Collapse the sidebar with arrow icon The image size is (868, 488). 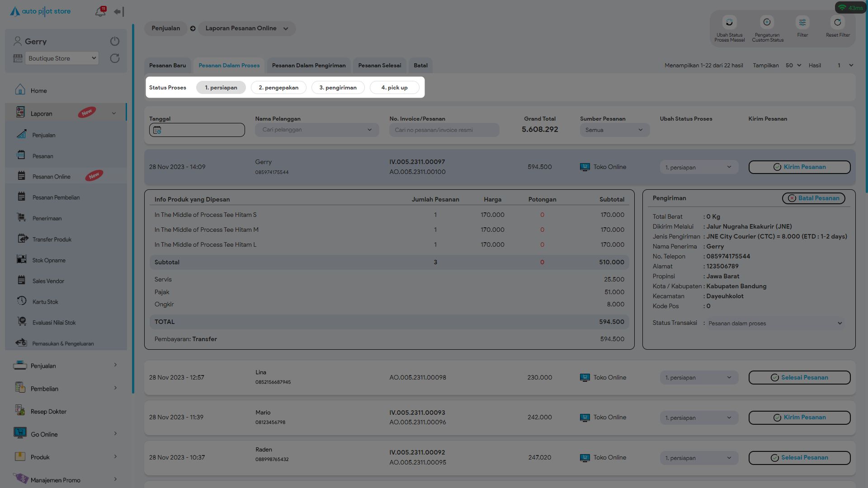click(x=119, y=12)
